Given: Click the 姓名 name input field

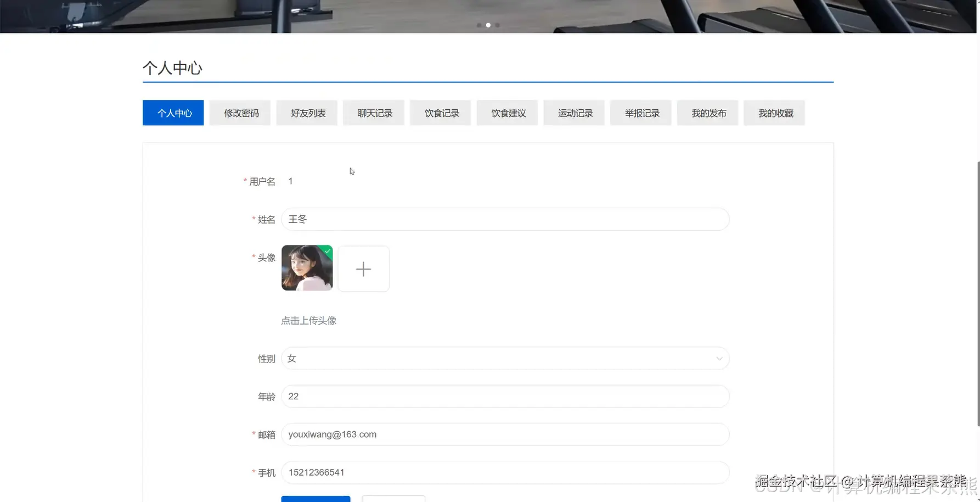Looking at the screenshot, I should pos(505,219).
